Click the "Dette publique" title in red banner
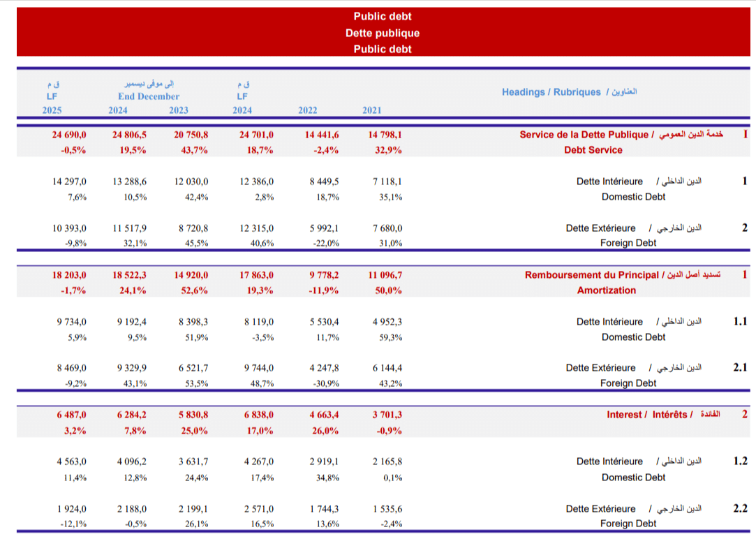The height and width of the screenshot is (539, 756). click(x=382, y=33)
